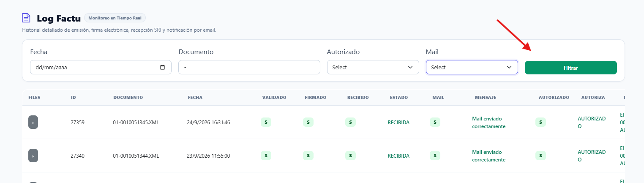644x183 pixels.
Task: Click the FIRMADO column header
Action: click(x=315, y=97)
